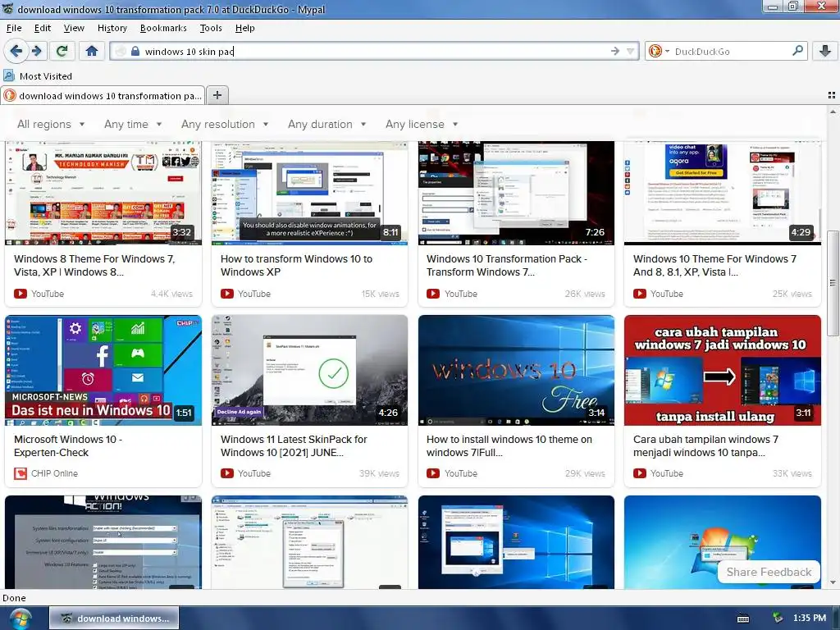
Task: Expand the Any resolution filter
Action: point(225,125)
